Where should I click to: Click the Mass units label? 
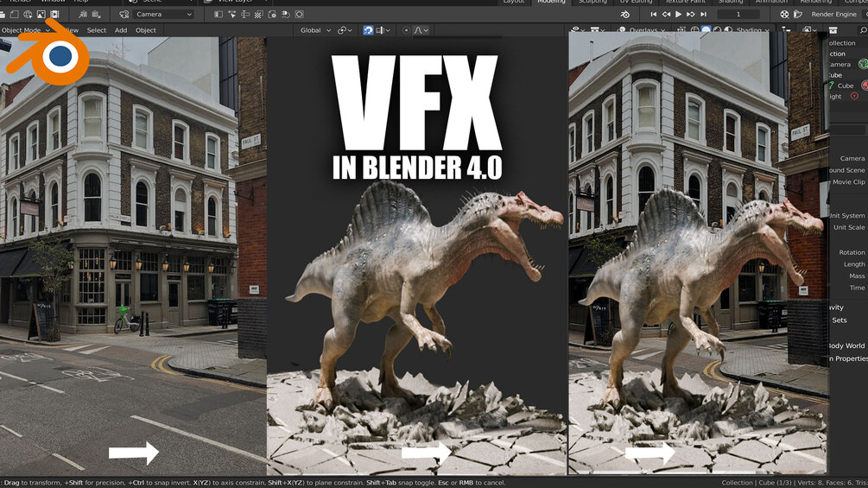857,276
